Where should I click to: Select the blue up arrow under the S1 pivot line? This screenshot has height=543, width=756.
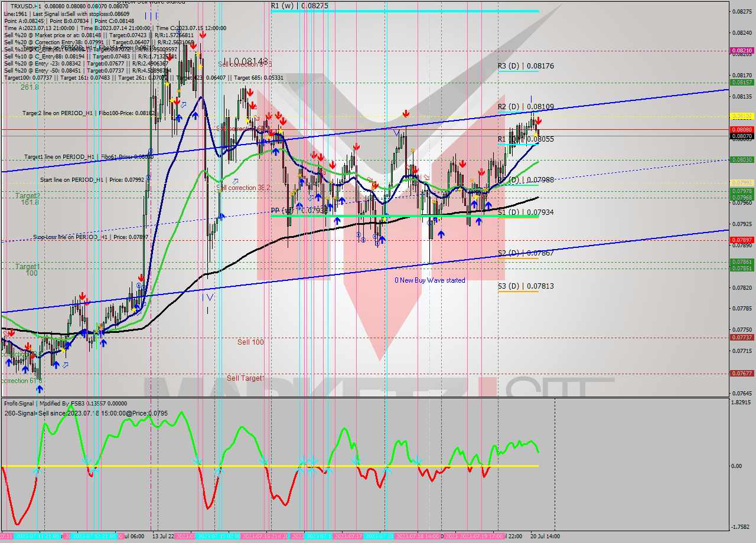coord(478,221)
